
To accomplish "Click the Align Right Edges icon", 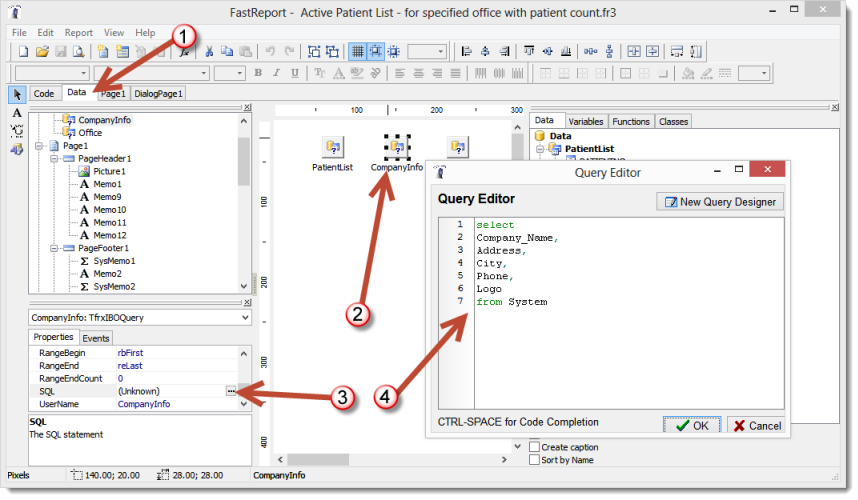I will tap(504, 51).
